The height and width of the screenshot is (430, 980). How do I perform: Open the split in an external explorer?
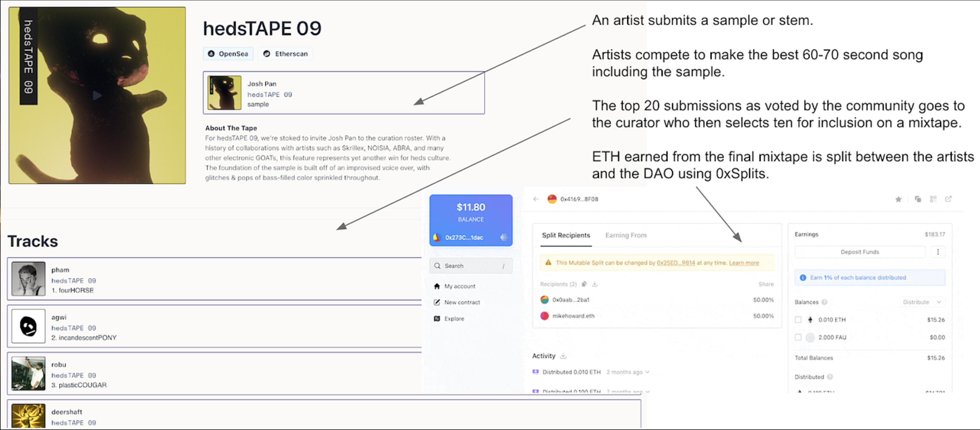point(948,199)
